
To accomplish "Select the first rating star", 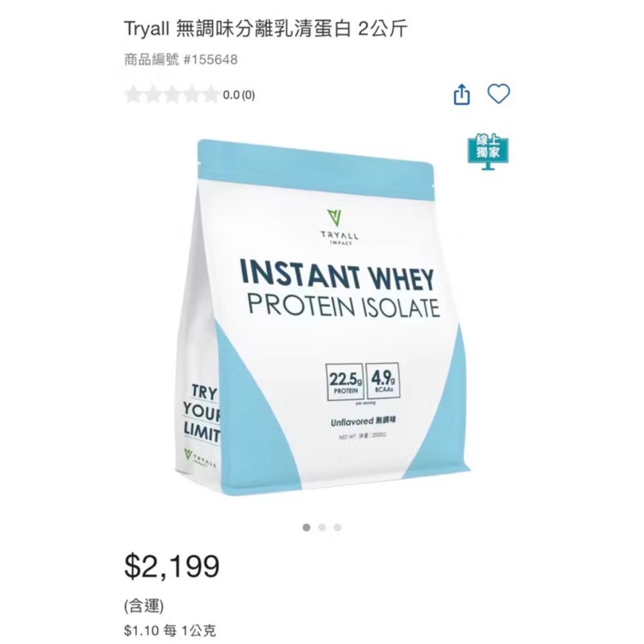I will click(133, 95).
